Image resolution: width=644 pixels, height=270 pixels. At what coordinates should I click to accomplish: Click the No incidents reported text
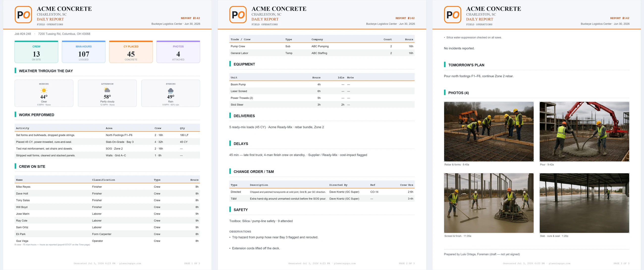click(x=459, y=48)
